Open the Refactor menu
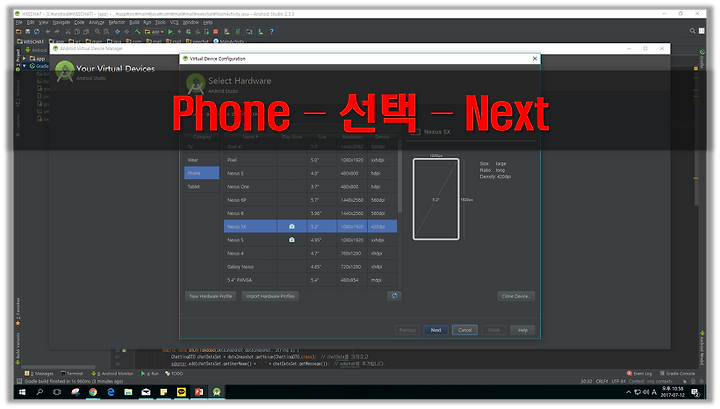The width and height of the screenshot is (720, 409). (117, 22)
